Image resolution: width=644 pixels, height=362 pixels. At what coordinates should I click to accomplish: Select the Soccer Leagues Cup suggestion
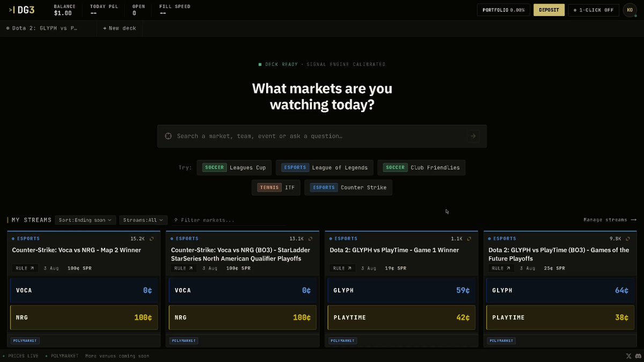coord(235,167)
